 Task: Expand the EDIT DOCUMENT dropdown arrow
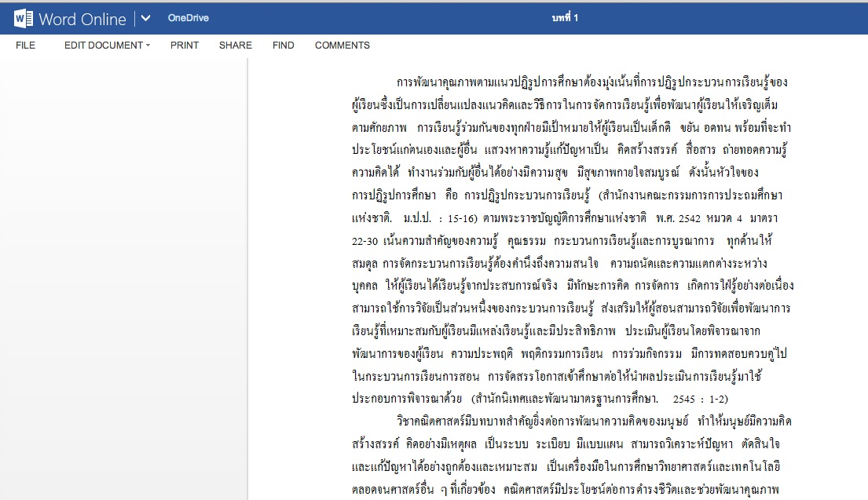coord(148,46)
